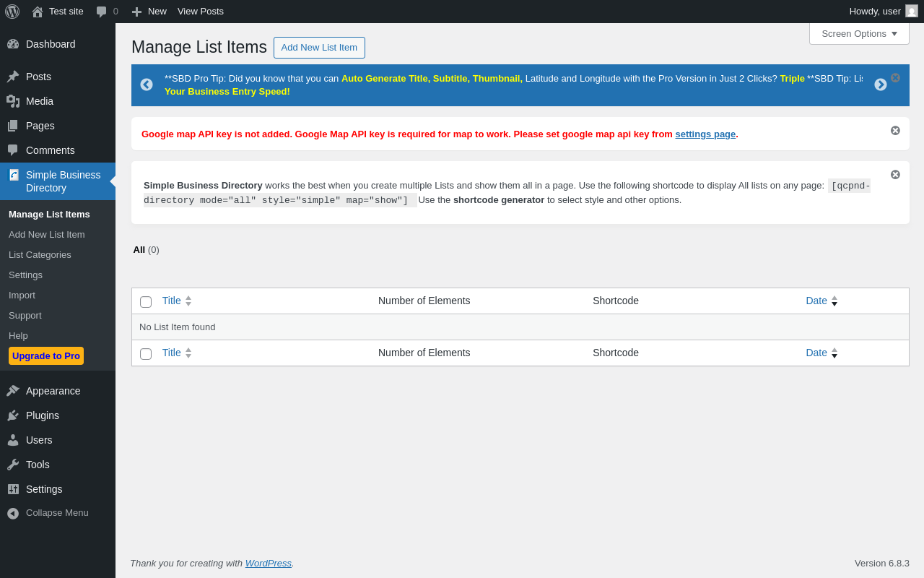Click the Pages icon in sidebar
The width and height of the screenshot is (924, 578).
(x=13, y=126)
